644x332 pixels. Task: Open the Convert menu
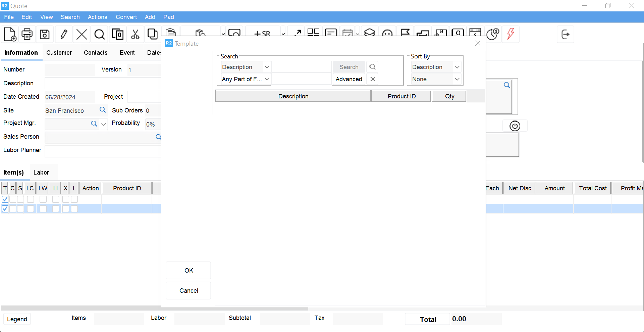tap(126, 17)
